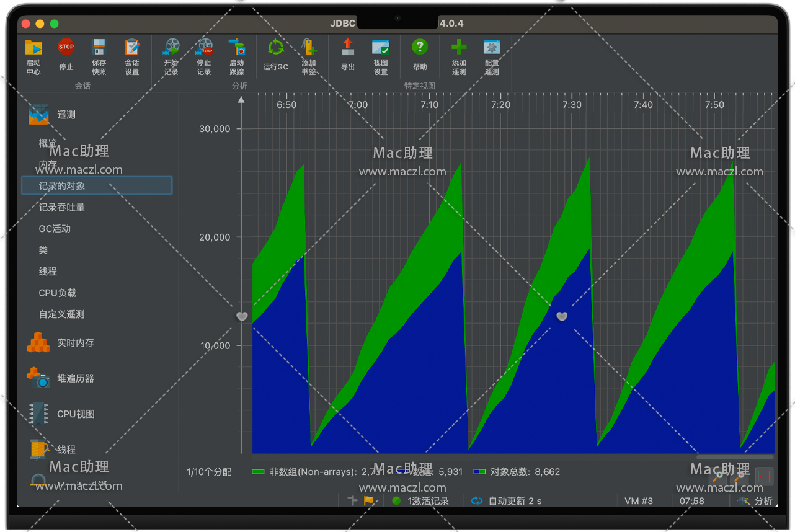This screenshot has width=795, height=532.
Task: Add a bookmark with 添加书签
Action: pyautogui.click(x=309, y=48)
